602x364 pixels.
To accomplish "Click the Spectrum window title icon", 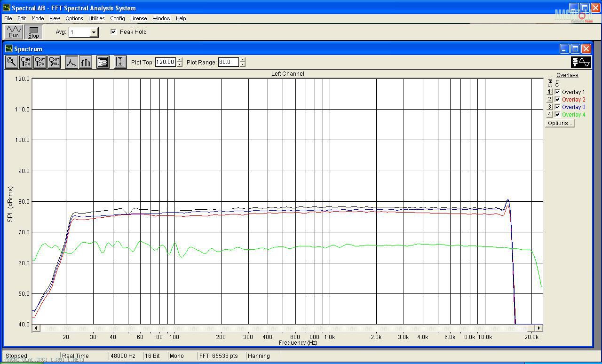I will pos(8,49).
